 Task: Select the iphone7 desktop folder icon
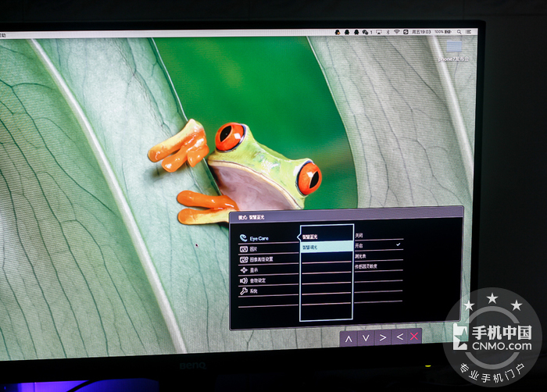pyautogui.click(x=454, y=47)
